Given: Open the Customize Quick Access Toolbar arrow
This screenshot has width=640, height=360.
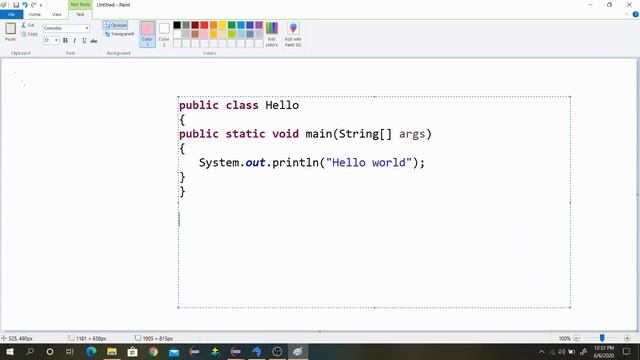Looking at the screenshot, I should click(x=41, y=5).
